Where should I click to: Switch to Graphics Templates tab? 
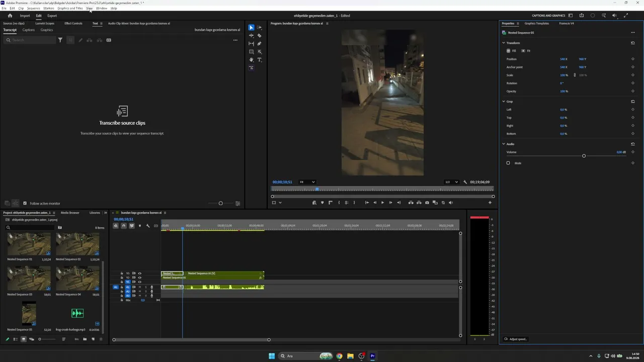coord(537,24)
